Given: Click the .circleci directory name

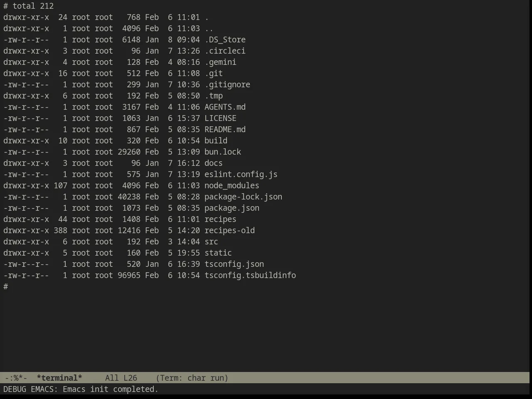Looking at the screenshot, I should click(225, 51).
